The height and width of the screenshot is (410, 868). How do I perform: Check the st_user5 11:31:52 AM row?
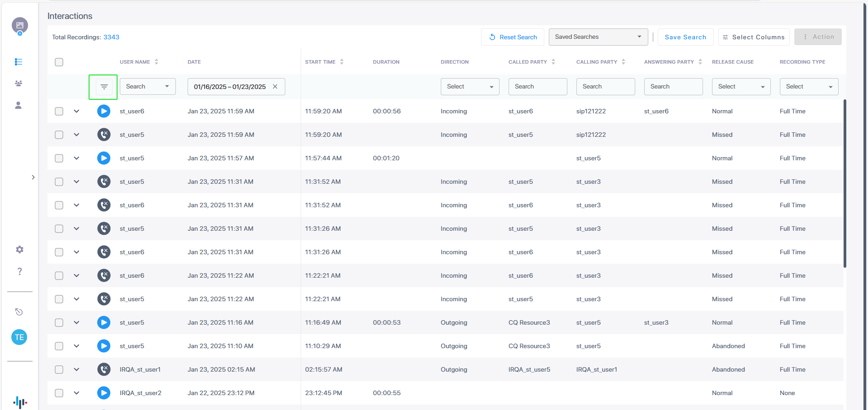point(59,182)
